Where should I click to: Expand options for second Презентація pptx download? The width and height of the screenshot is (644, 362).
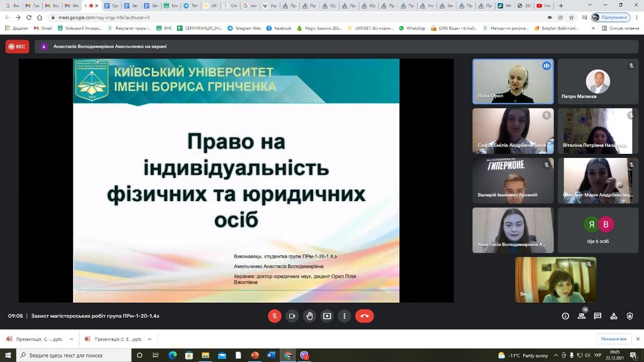click(x=149, y=339)
